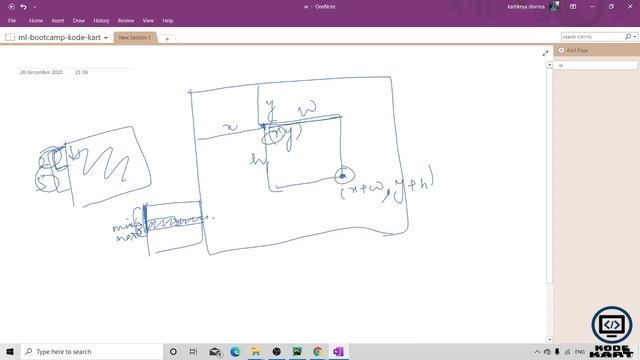Open the Mail app on taskbar
The image size is (640, 360).
point(215,351)
